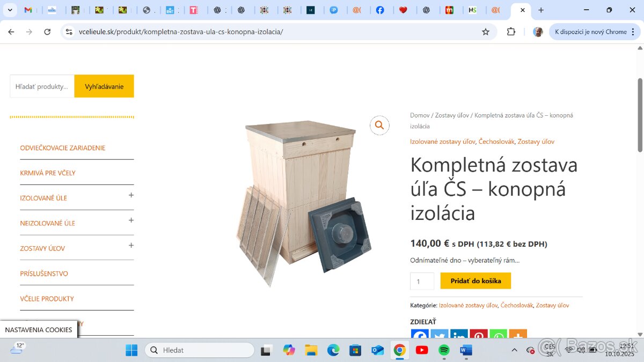Open YouTube from the taskbar
Viewport: 644px width, 362px height.
point(422,350)
